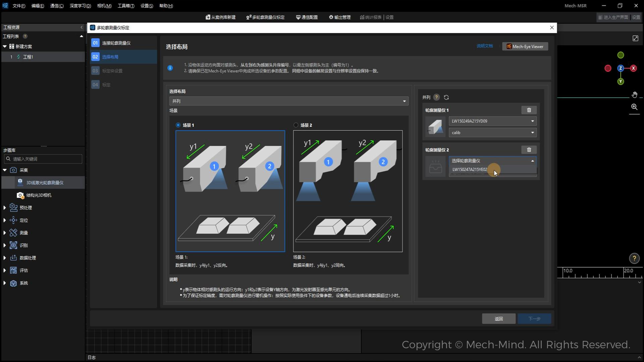Choose the 场景 2 layout diagram thumbnail
Image resolution: width=644 pixels, height=362 pixels.
348,191
